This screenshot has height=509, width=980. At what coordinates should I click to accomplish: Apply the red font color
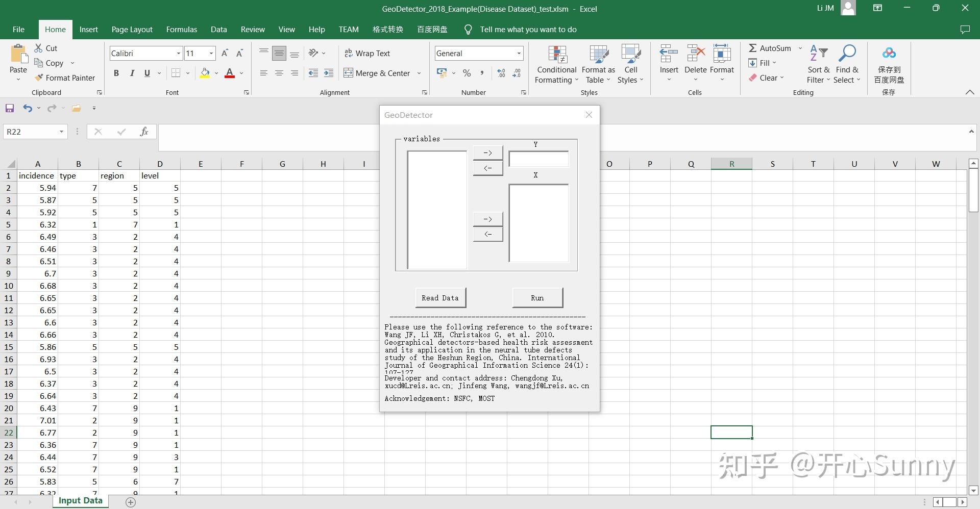pos(230,73)
